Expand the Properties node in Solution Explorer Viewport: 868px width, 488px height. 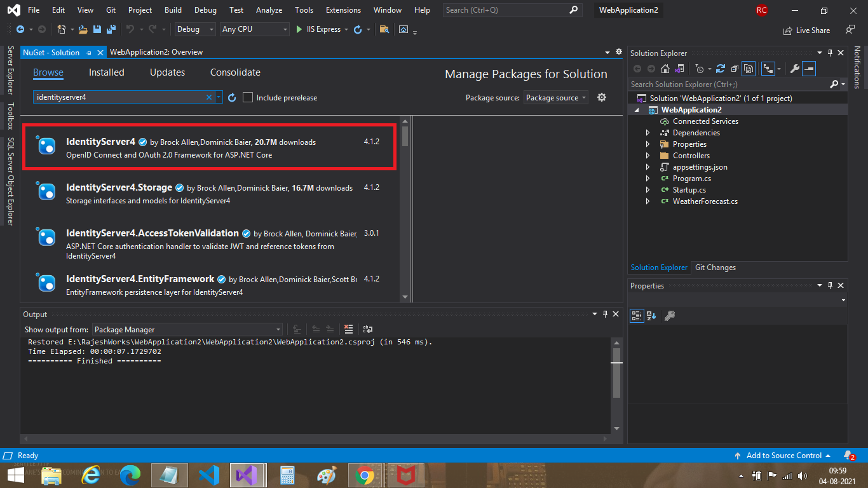click(x=648, y=144)
